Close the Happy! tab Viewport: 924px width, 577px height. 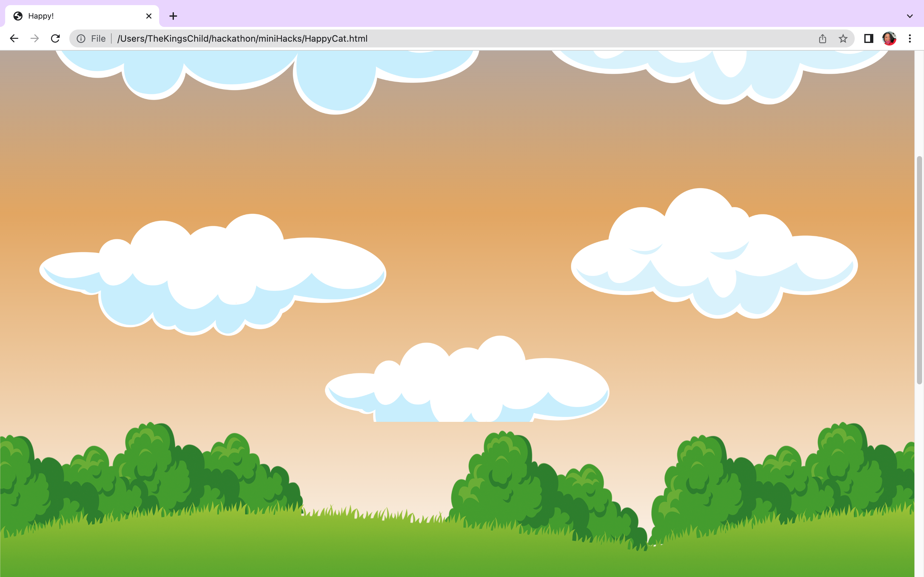[x=149, y=16]
